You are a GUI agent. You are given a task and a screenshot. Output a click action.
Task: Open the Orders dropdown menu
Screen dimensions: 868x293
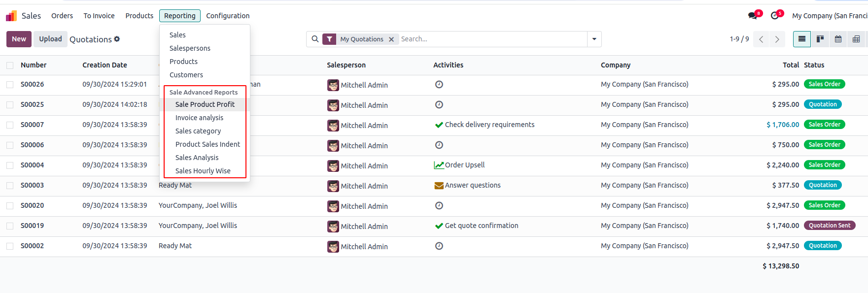click(62, 16)
